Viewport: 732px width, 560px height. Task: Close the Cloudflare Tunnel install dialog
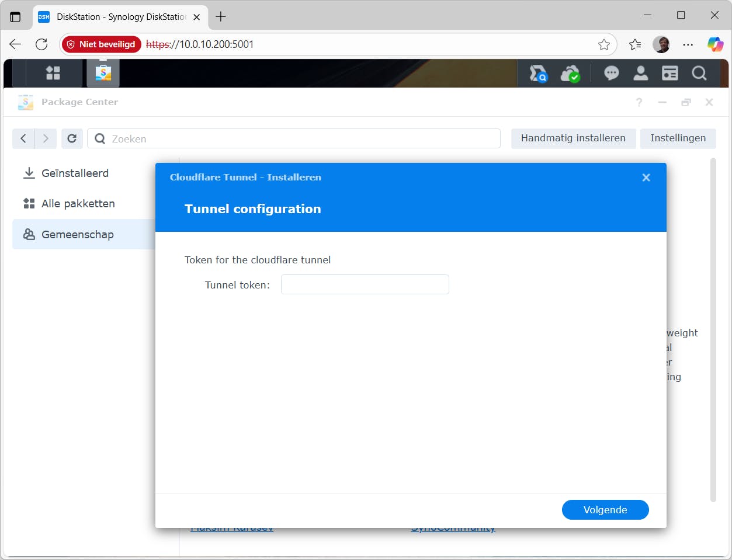coord(646,178)
